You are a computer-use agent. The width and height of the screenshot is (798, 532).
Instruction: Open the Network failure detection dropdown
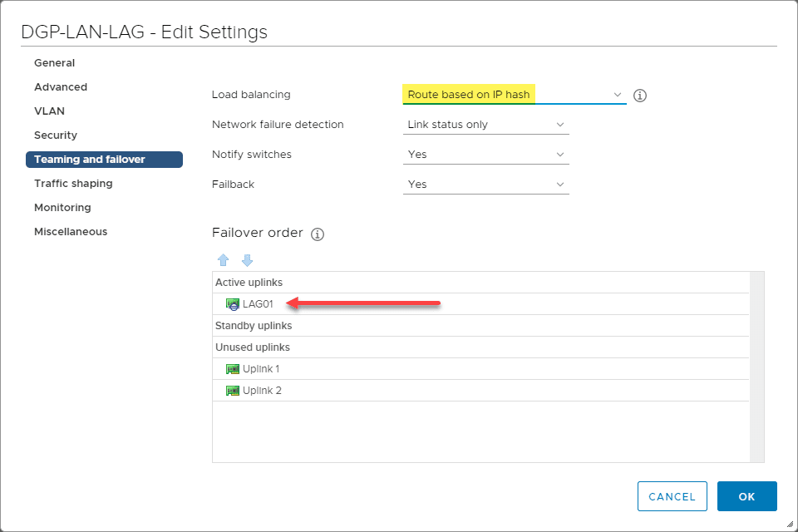point(485,125)
